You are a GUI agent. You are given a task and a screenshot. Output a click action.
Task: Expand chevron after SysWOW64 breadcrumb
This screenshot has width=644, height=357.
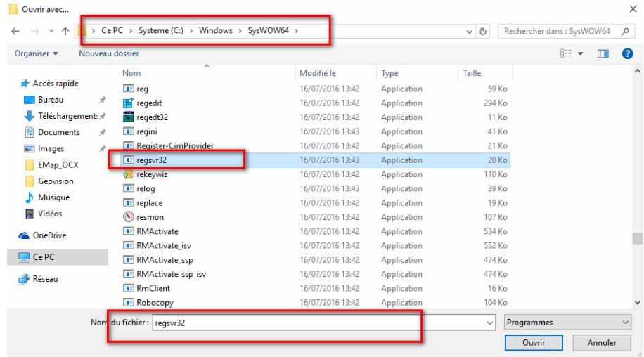coord(296,31)
